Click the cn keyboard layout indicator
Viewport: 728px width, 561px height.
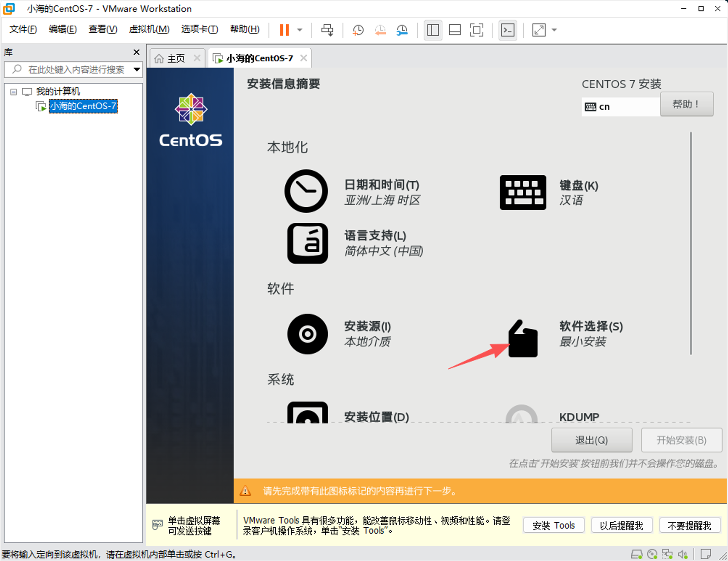coord(621,107)
